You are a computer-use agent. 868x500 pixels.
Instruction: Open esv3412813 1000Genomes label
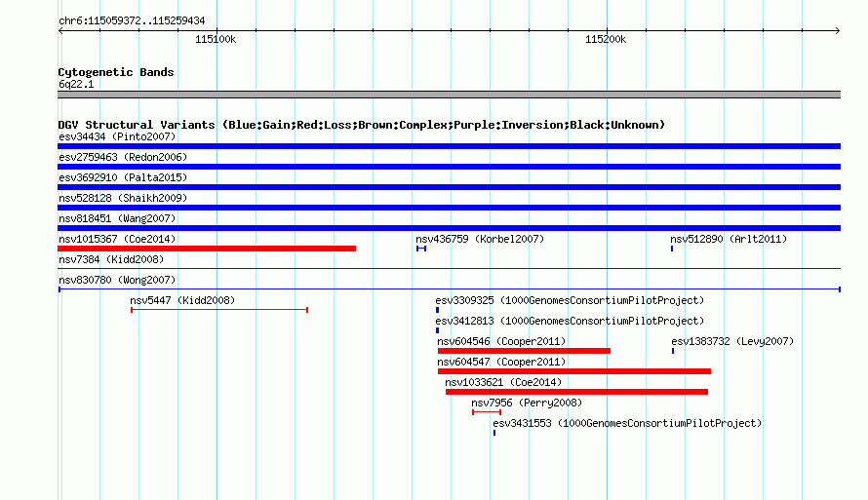click(x=570, y=321)
